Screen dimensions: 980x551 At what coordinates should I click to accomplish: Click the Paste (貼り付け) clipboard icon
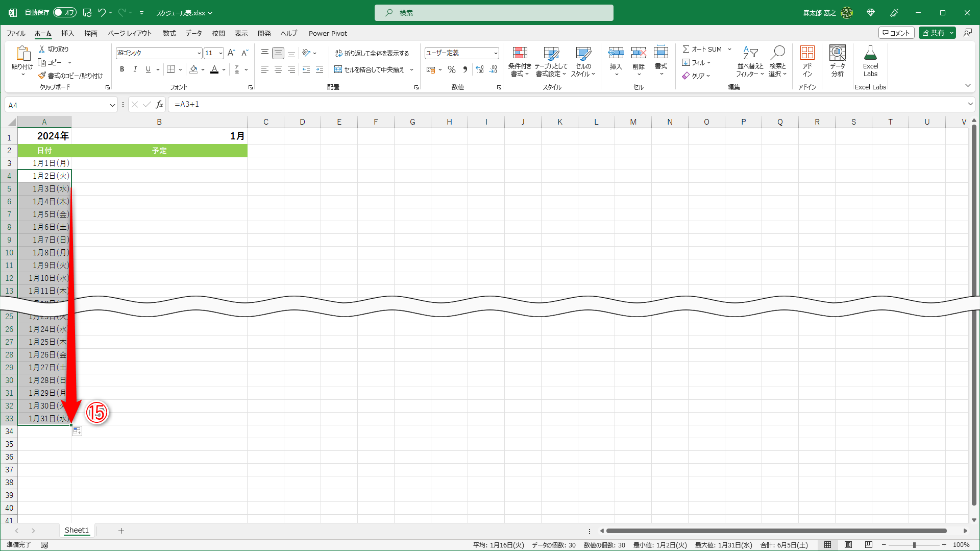point(22,53)
